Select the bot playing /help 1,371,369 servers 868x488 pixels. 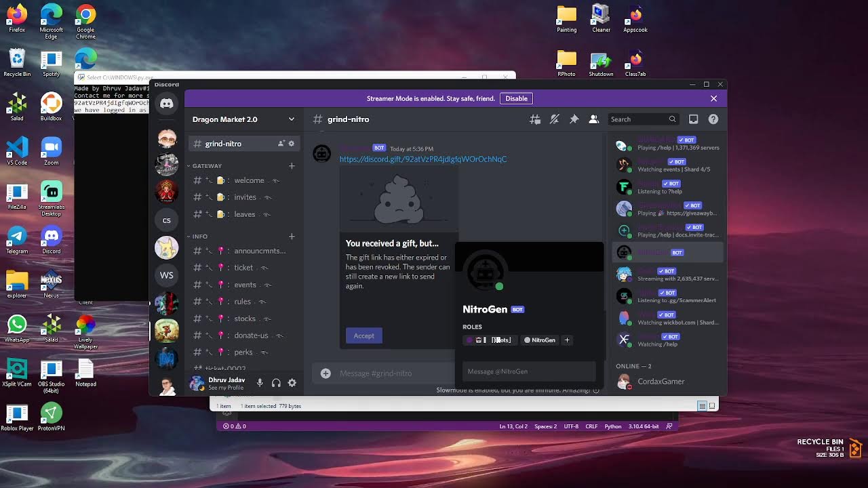pyautogui.click(x=668, y=144)
